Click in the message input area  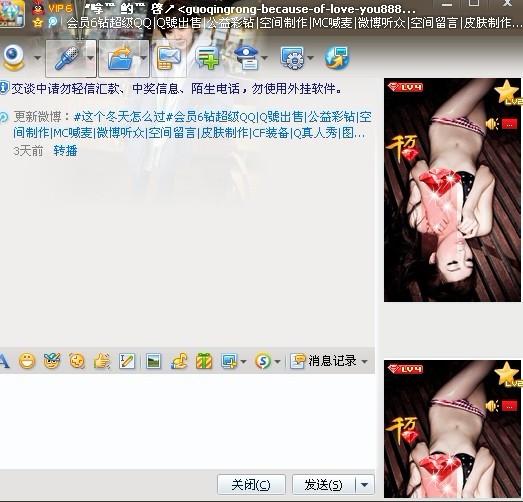[187, 421]
